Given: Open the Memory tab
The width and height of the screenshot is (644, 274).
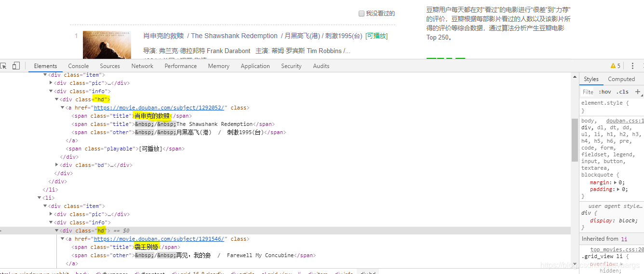Looking at the screenshot, I should tap(219, 66).
